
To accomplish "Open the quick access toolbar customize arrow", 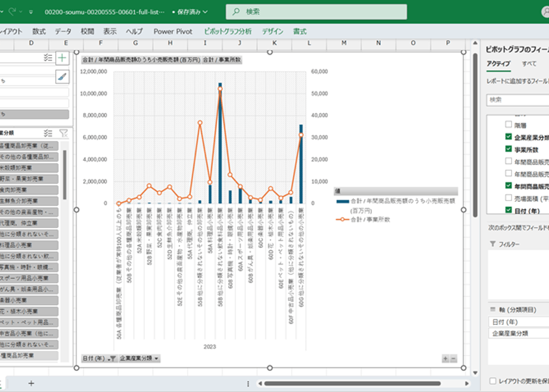I will click(x=31, y=12).
